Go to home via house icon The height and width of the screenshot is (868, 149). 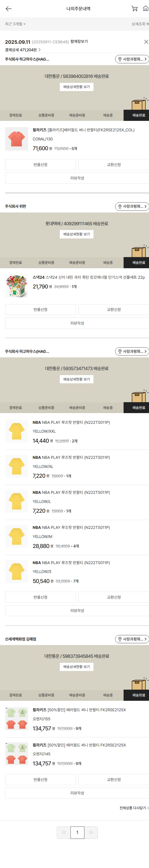(145, 9)
